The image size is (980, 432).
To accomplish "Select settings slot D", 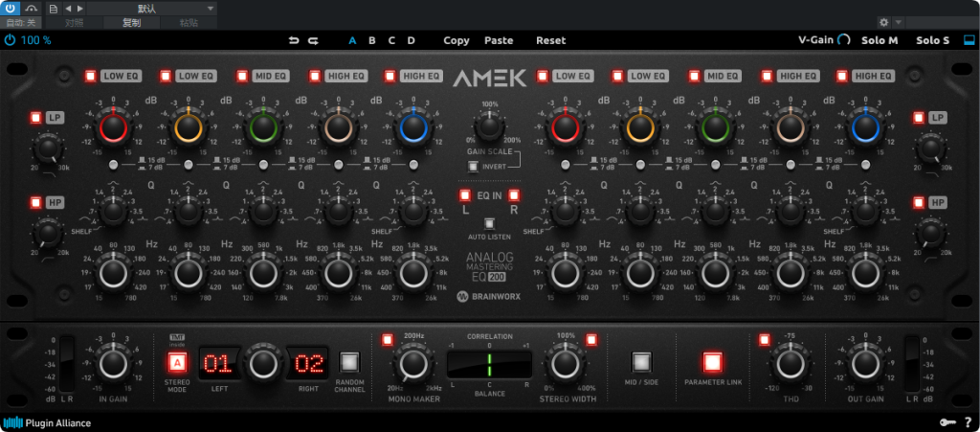I will (x=412, y=40).
